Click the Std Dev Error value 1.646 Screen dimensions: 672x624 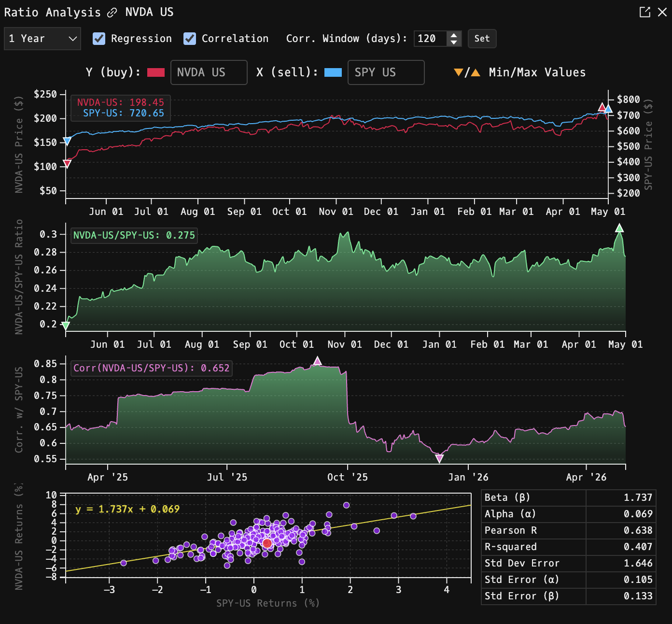point(638,563)
